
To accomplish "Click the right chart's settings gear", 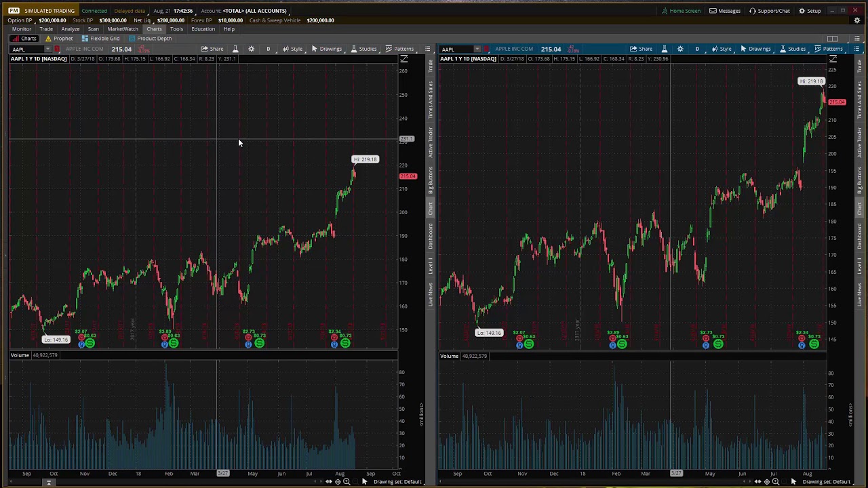I will [680, 49].
